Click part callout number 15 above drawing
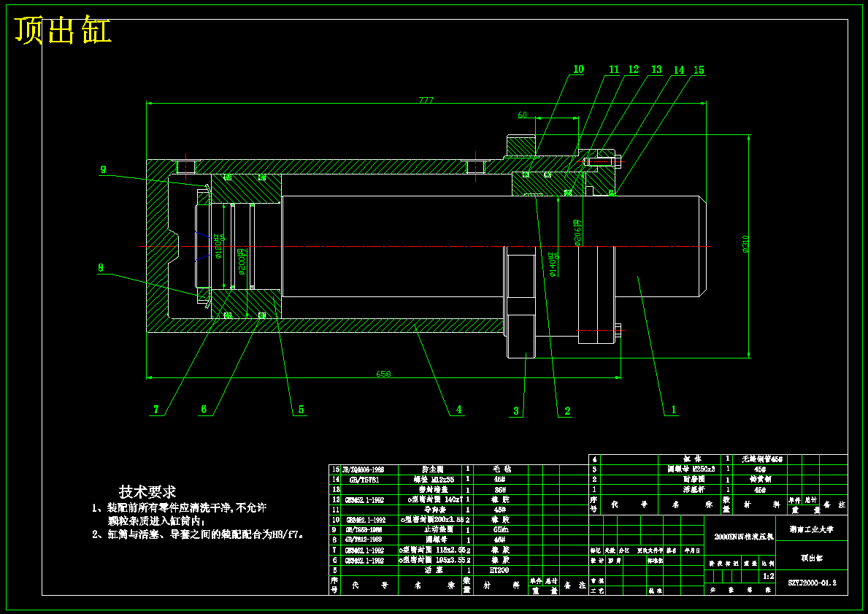 point(699,70)
